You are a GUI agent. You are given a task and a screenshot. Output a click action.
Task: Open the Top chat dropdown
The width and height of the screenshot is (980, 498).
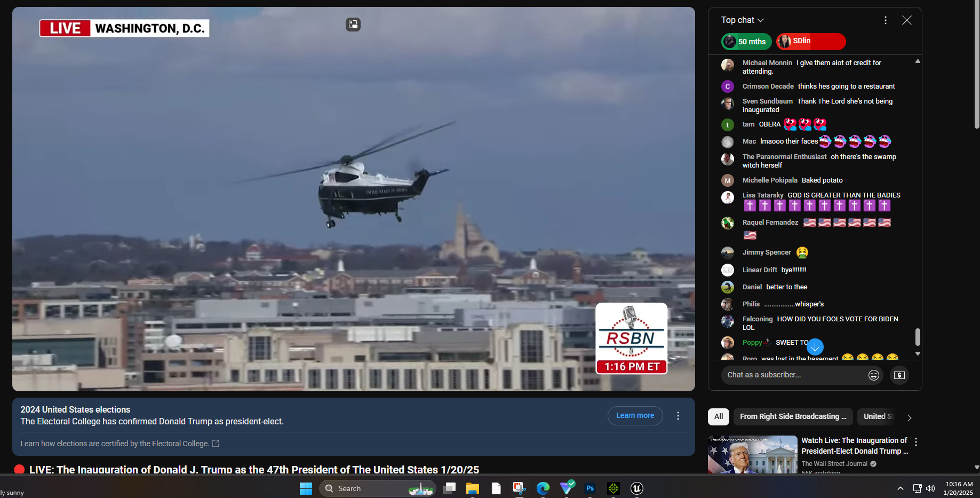coord(743,20)
